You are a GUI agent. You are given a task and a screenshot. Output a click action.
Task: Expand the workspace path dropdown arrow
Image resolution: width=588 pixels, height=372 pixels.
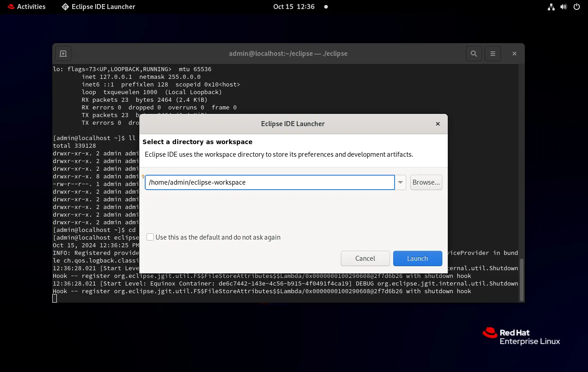(400, 182)
